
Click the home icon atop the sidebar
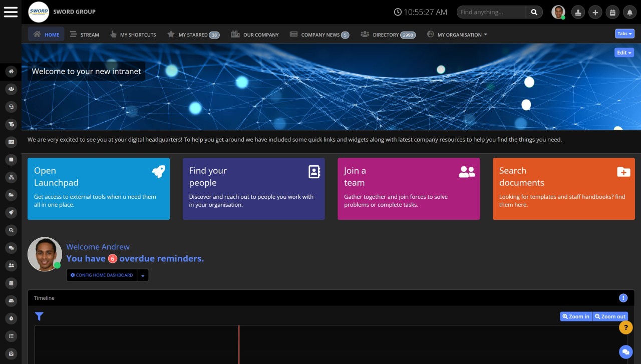(x=11, y=72)
